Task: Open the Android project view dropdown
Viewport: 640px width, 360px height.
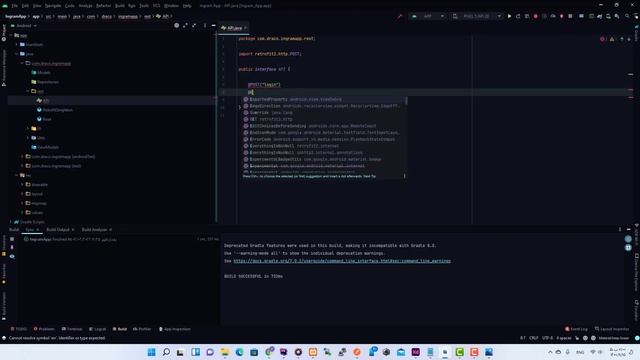Action: coord(25,26)
